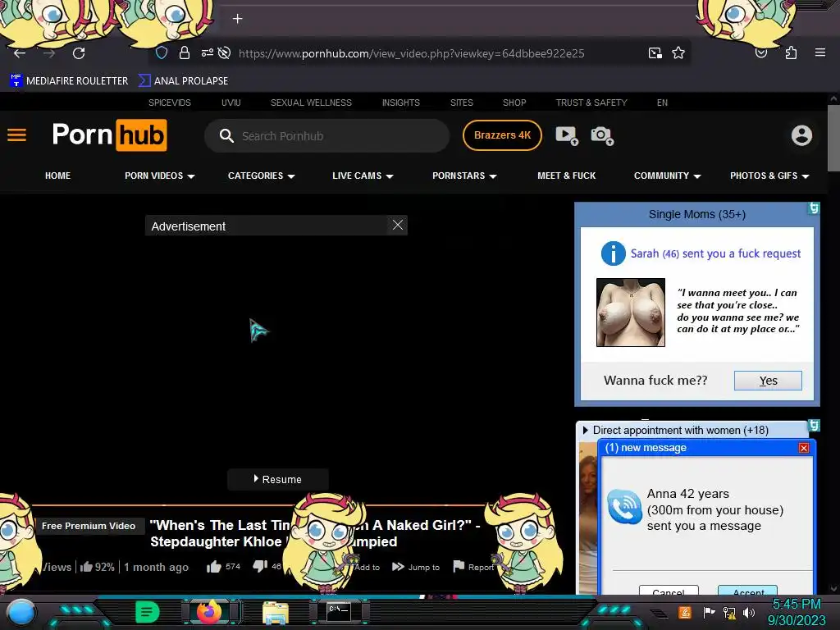
Task: Open the TRUST & SAFETY link
Action: point(591,103)
